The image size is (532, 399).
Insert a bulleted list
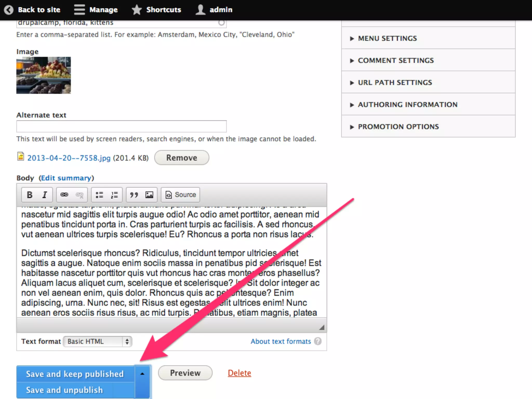pyautogui.click(x=99, y=195)
